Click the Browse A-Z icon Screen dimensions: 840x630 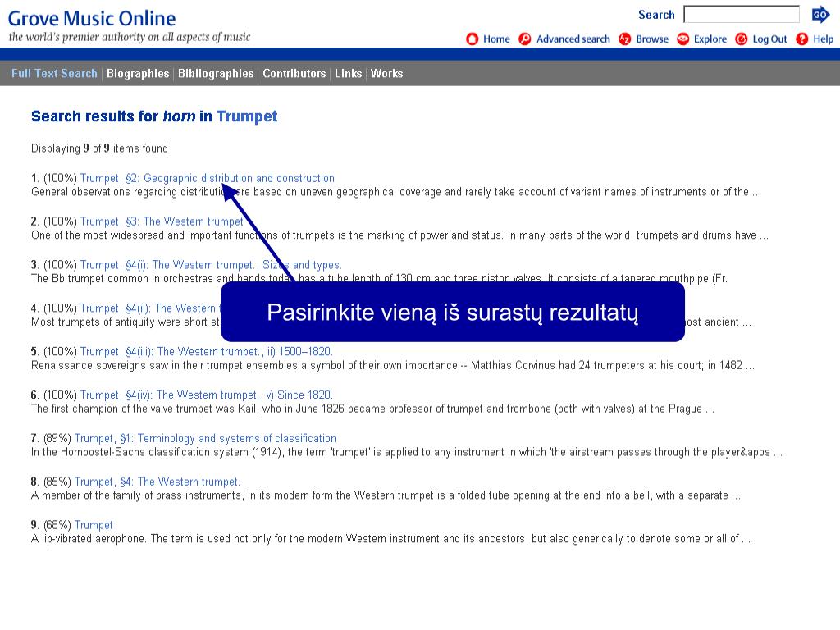[624, 39]
